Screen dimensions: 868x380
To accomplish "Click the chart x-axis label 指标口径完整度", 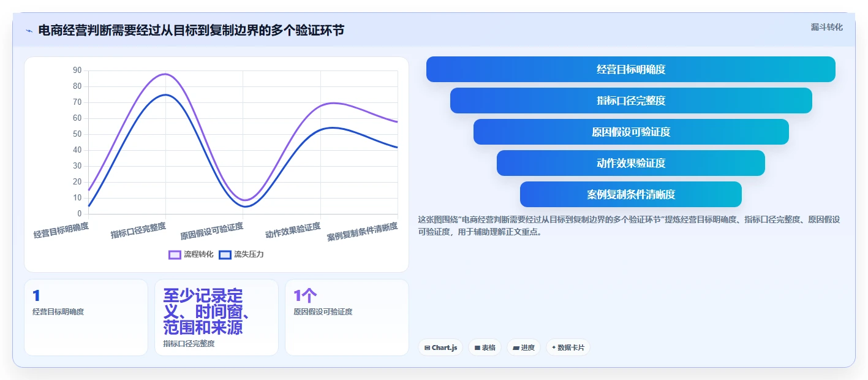I will [138, 230].
